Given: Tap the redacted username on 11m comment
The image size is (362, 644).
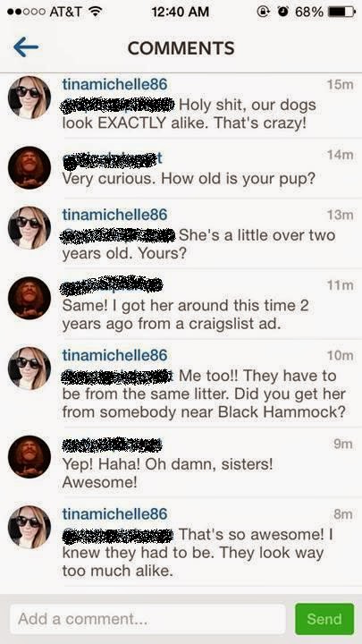Looking at the screenshot, I should pos(112,286).
